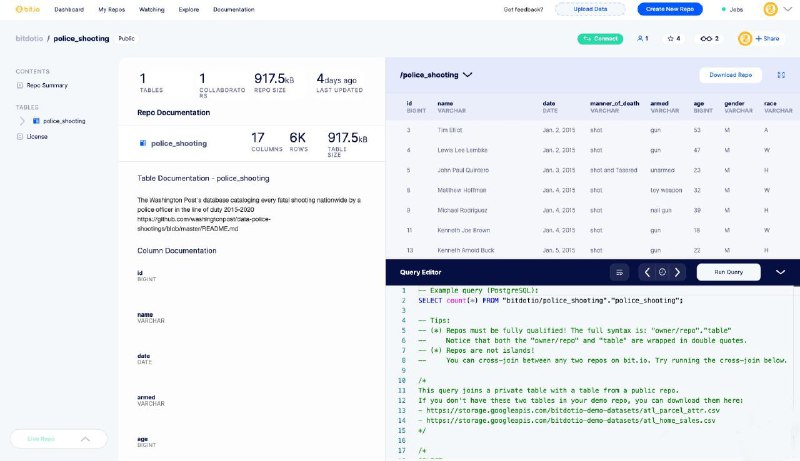800x461 pixels.
Task: Select the police_shooting sidebar table icon
Action: pos(36,121)
